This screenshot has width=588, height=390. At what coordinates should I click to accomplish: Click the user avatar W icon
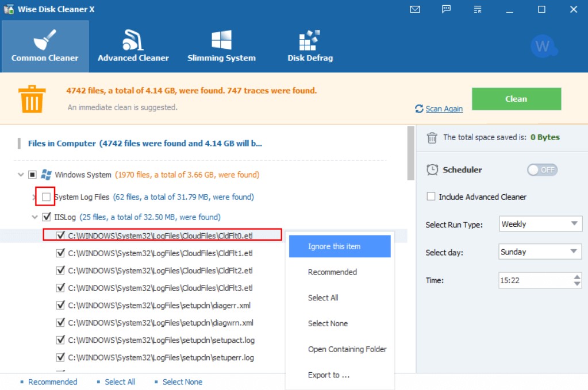[544, 47]
